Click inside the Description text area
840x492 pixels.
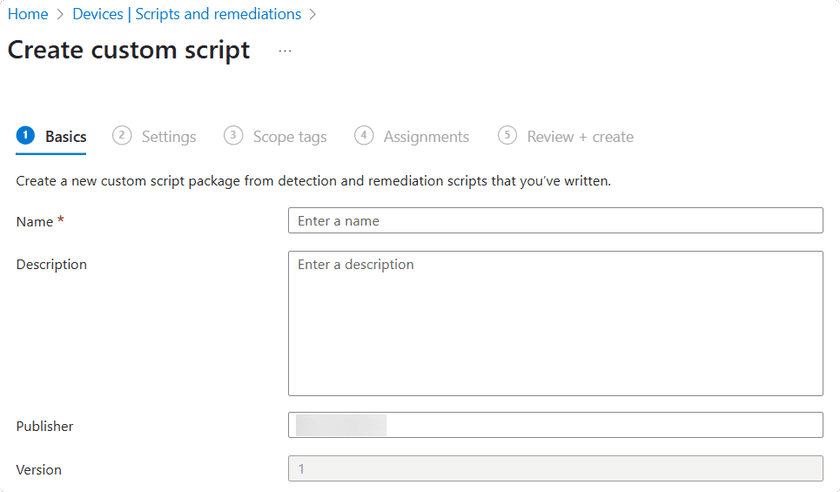[x=555, y=323]
